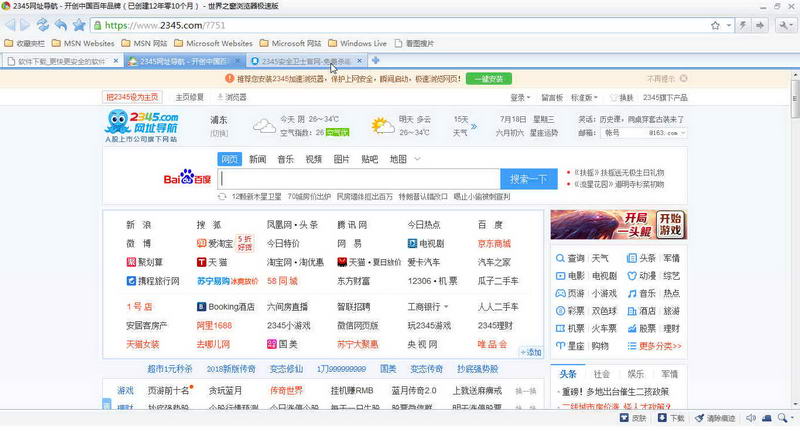Select the 新闻 search tab
Viewport: 800px width, 431px height.
258,159
